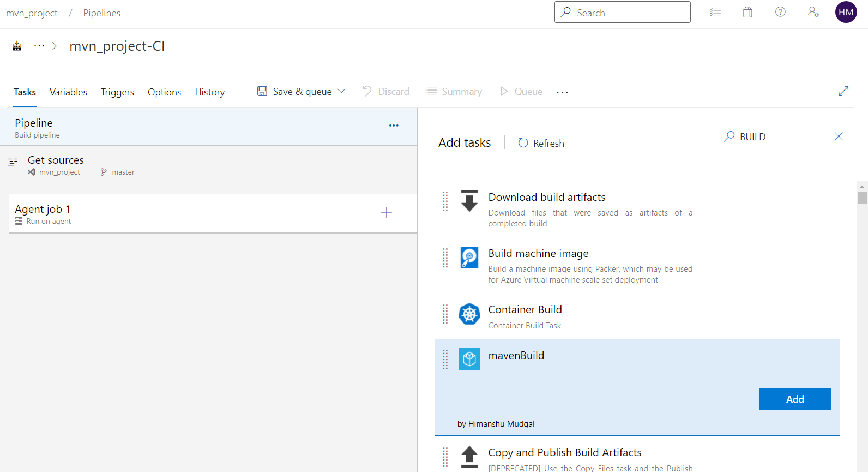
Task: Open the help question mark icon
Action: click(x=780, y=12)
